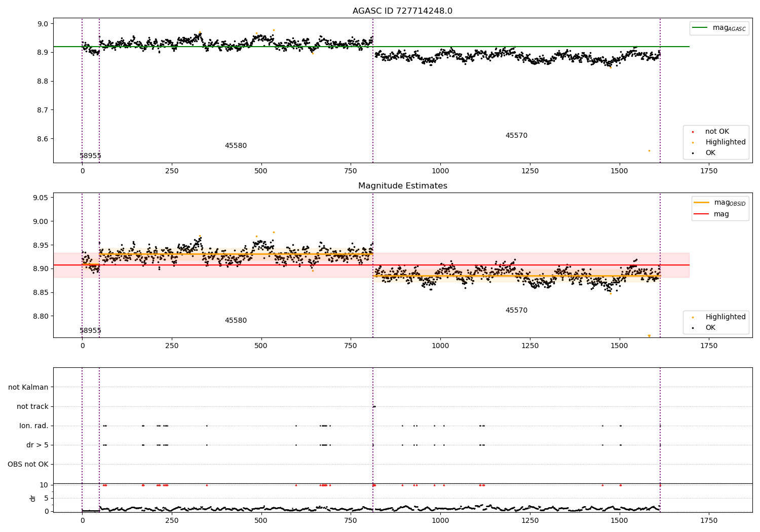Click the 9.0 y-axis tick in top plot
Image resolution: width=760 pixels, height=532 pixels.
pyautogui.click(x=43, y=24)
